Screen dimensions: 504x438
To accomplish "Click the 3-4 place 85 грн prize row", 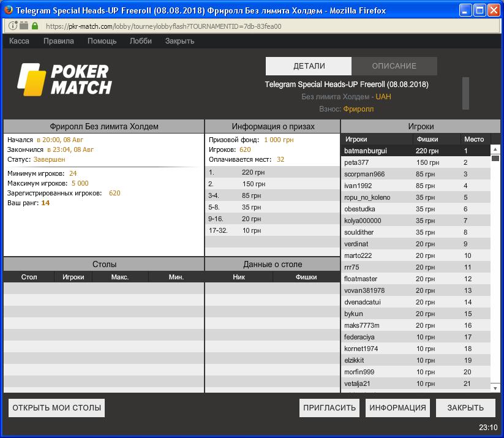I will pyautogui.click(x=273, y=195).
